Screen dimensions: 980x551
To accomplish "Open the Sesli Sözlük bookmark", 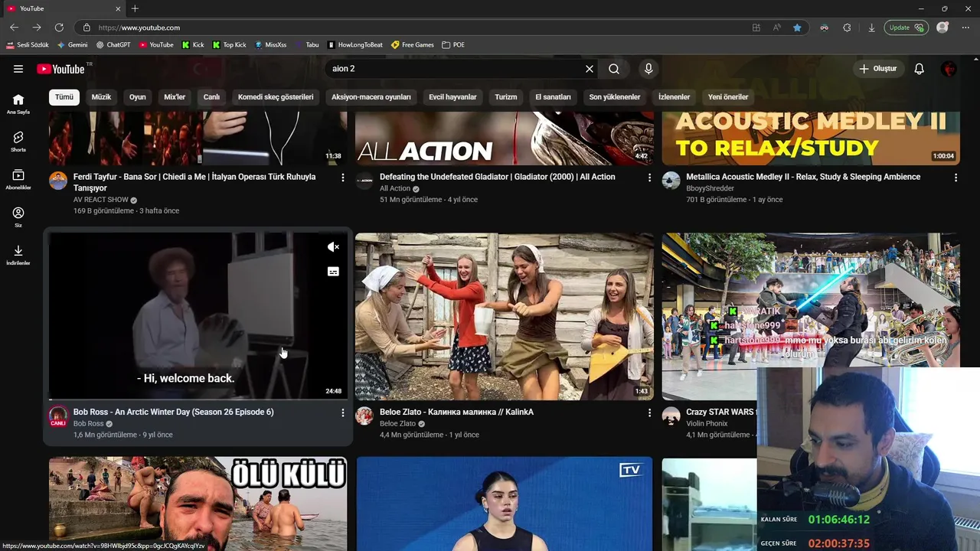I will click(x=27, y=45).
